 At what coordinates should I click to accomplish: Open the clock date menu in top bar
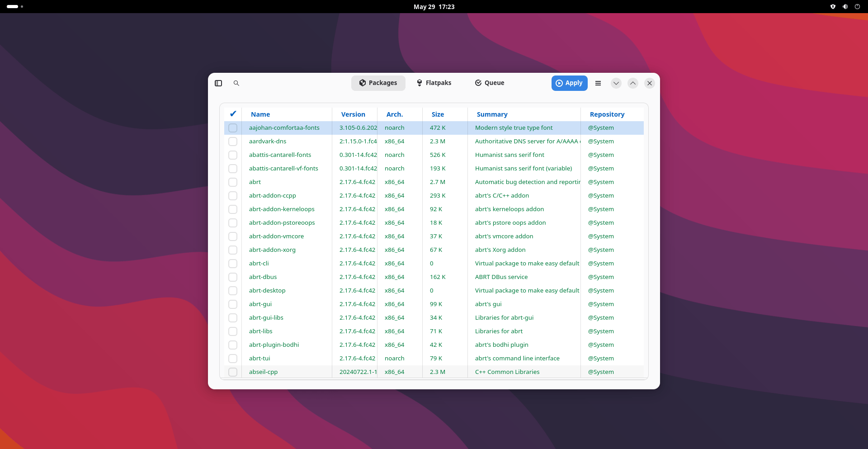click(434, 7)
